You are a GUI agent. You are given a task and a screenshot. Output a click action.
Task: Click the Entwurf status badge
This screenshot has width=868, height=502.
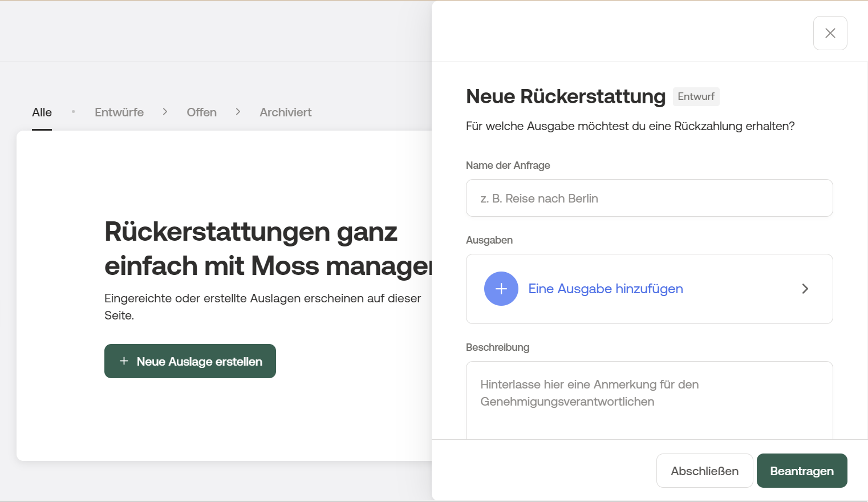click(x=696, y=96)
